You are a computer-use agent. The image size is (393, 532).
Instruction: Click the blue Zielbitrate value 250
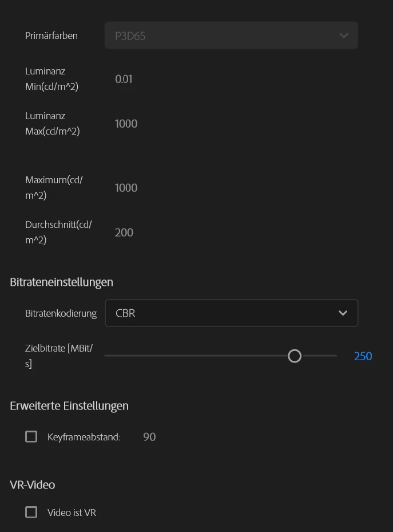[x=363, y=356]
